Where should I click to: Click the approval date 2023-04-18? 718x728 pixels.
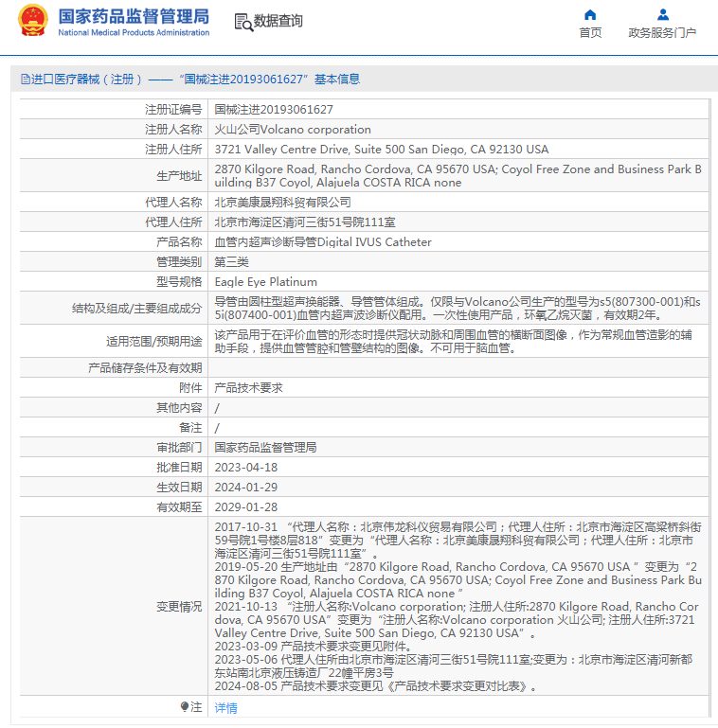click(x=245, y=468)
